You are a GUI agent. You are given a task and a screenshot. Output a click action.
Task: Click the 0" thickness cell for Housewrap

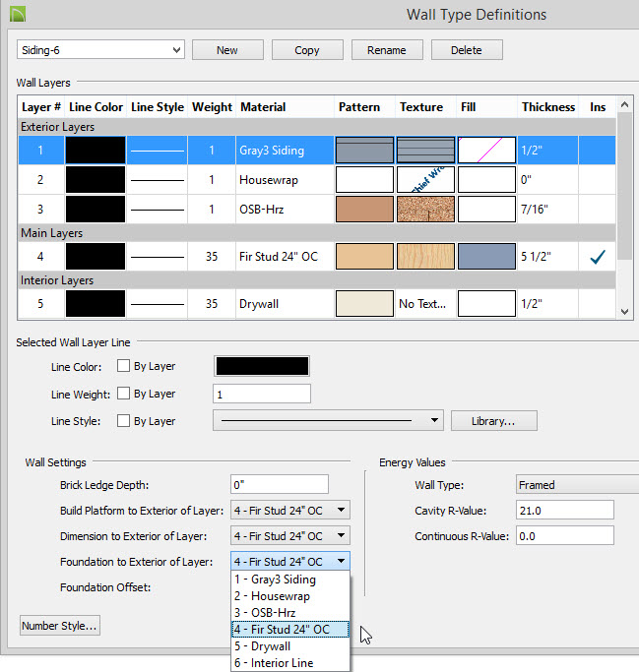547,180
